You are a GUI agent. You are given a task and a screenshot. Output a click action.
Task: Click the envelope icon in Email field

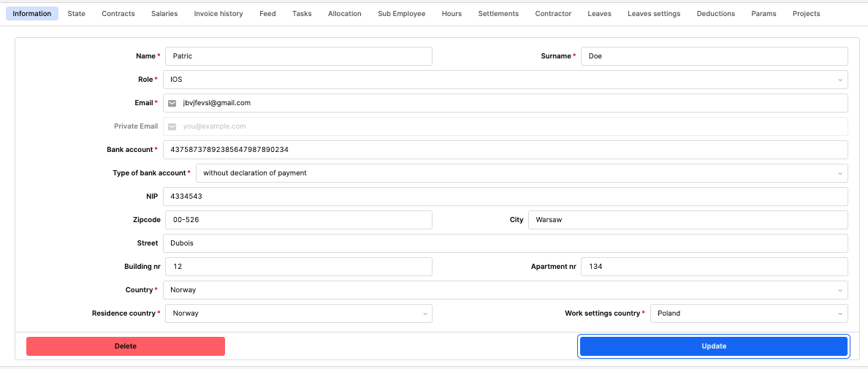tap(172, 103)
